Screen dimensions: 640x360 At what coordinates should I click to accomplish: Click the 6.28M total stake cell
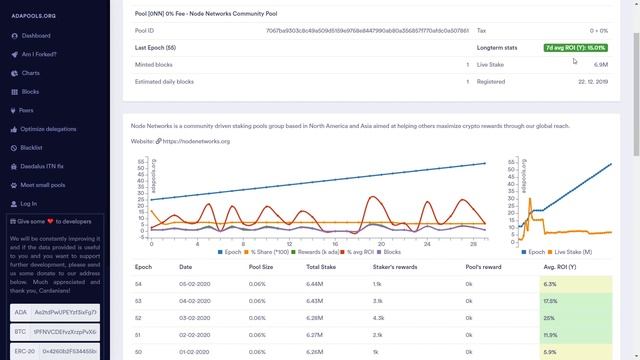tap(314, 318)
